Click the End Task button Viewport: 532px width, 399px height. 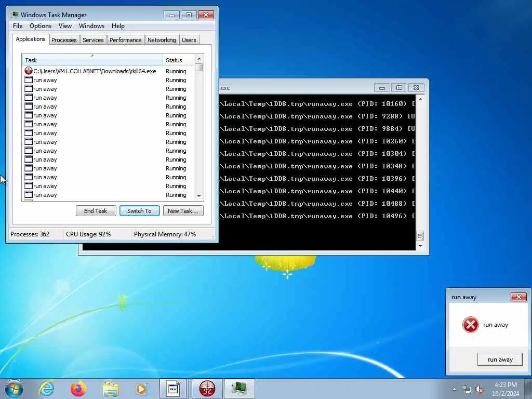point(96,211)
